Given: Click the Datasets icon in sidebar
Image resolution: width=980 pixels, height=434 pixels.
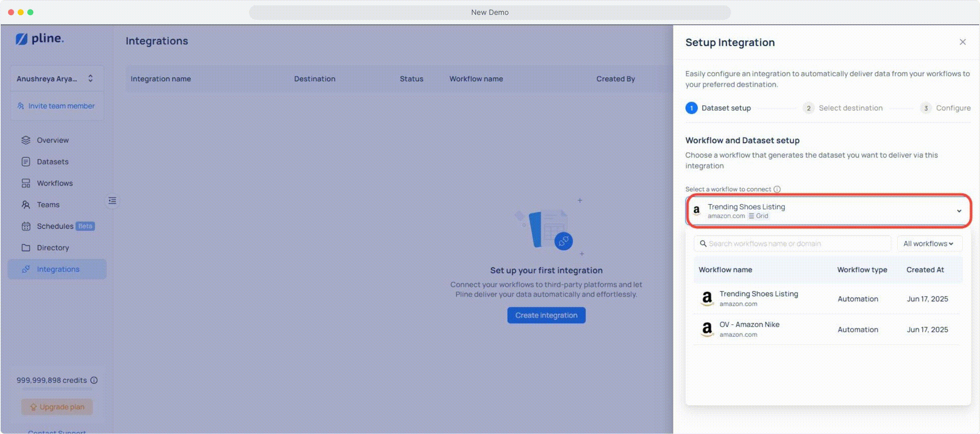Looking at the screenshot, I should [x=26, y=162].
